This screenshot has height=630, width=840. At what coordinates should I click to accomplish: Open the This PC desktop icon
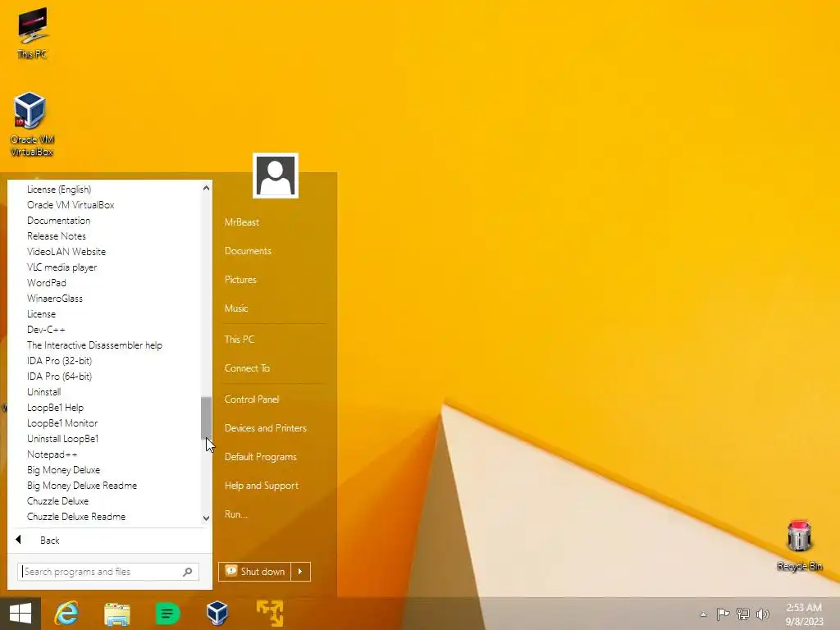pyautogui.click(x=32, y=32)
